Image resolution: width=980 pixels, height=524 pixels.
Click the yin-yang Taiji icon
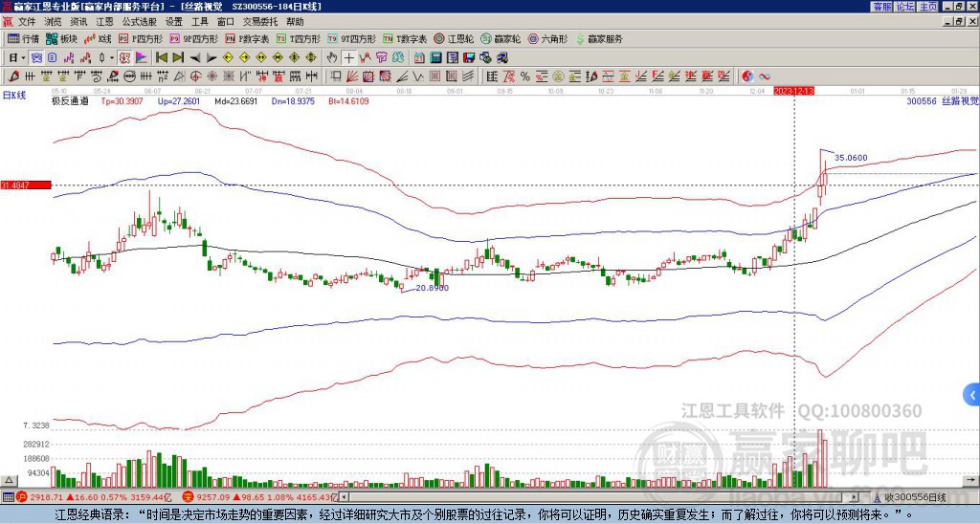[x=747, y=76]
